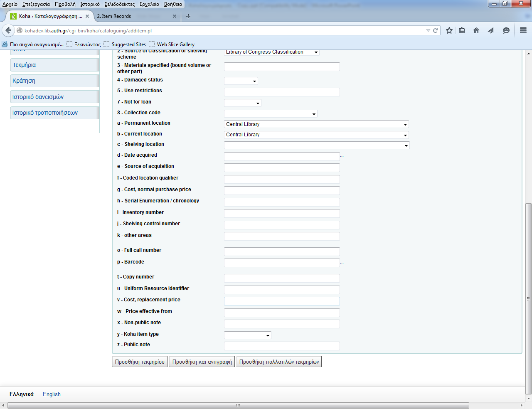This screenshot has width=532, height=409.
Task: Click the Full call number field
Action: pyautogui.click(x=282, y=251)
